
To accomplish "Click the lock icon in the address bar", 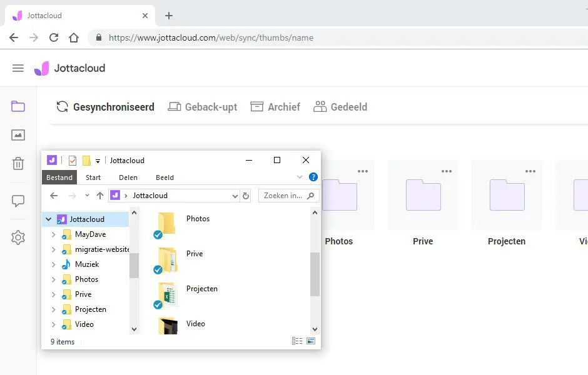I will [x=99, y=37].
